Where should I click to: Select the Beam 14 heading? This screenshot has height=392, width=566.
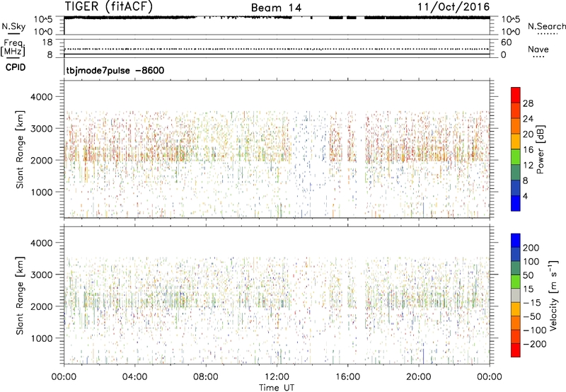tap(276, 8)
